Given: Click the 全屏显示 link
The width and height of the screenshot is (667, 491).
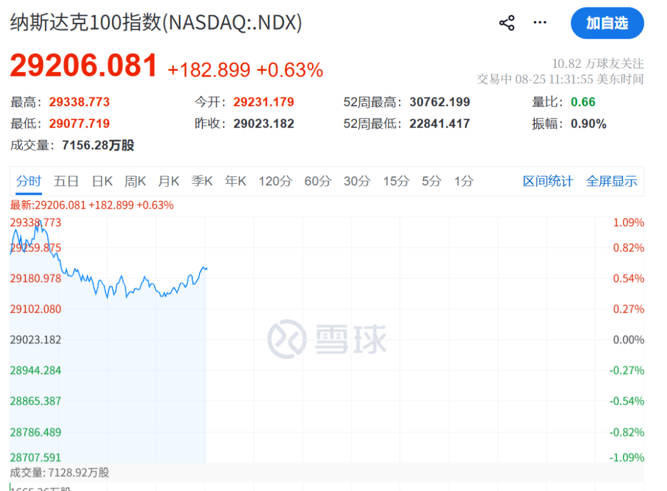Looking at the screenshot, I should pos(611,181).
